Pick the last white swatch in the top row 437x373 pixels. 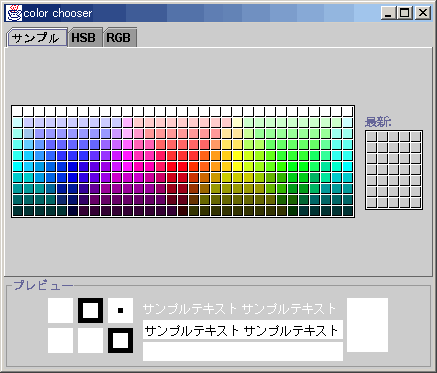[347, 111]
